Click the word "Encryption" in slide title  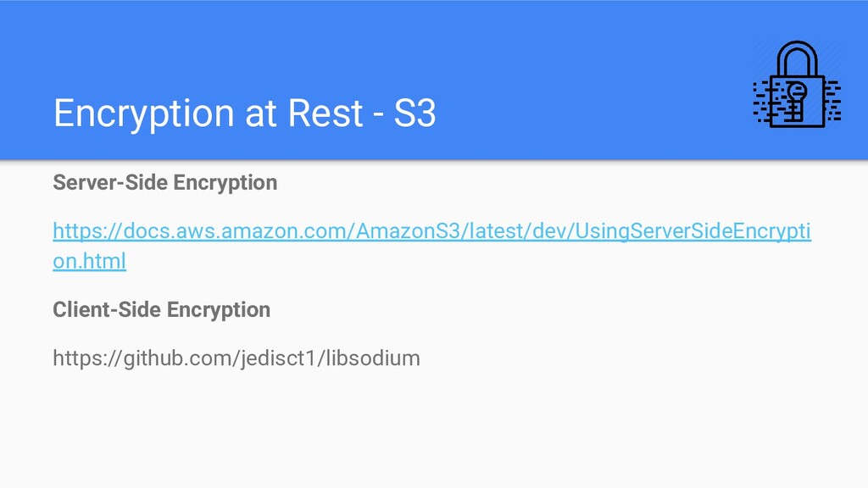click(144, 114)
